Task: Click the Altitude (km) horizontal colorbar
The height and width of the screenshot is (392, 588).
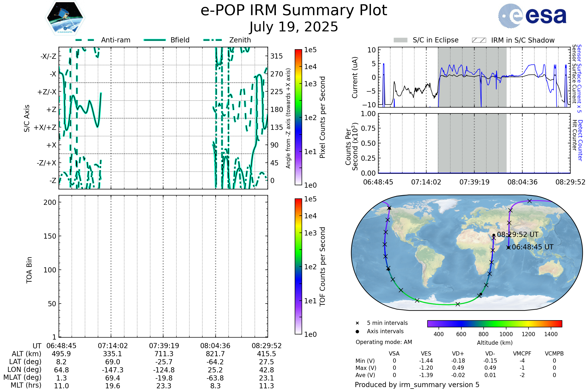Action: click(x=494, y=324)
